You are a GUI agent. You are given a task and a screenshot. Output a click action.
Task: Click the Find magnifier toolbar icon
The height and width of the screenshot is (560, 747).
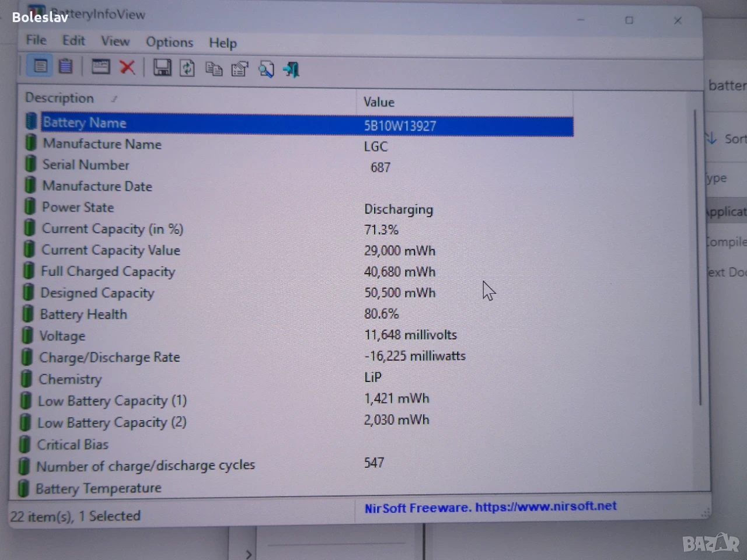(266, 70)
